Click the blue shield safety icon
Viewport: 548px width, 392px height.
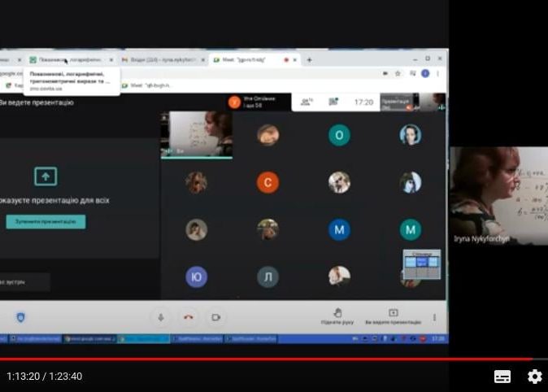point(20,317)
